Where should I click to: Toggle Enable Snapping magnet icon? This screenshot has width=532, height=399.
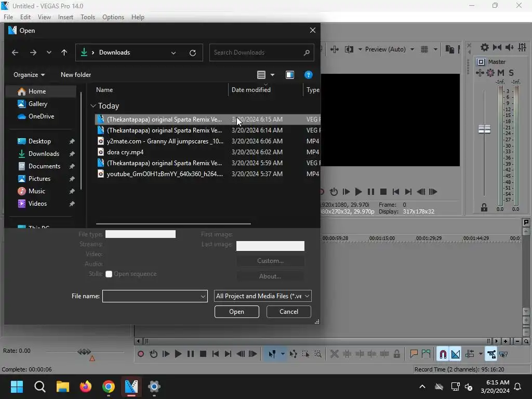tap(443, 354)
